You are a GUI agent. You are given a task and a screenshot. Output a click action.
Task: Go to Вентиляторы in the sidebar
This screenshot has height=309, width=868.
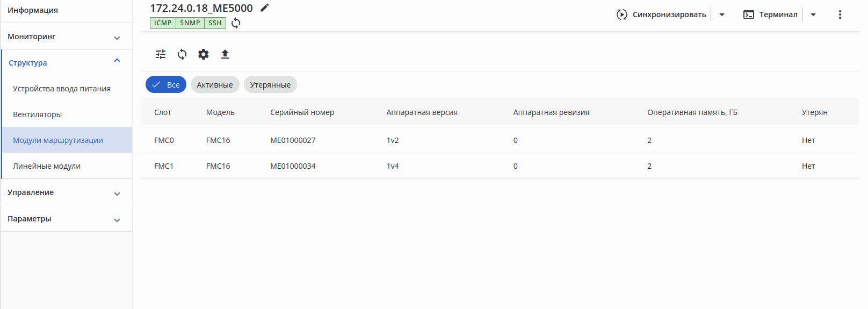pos(38,114)
